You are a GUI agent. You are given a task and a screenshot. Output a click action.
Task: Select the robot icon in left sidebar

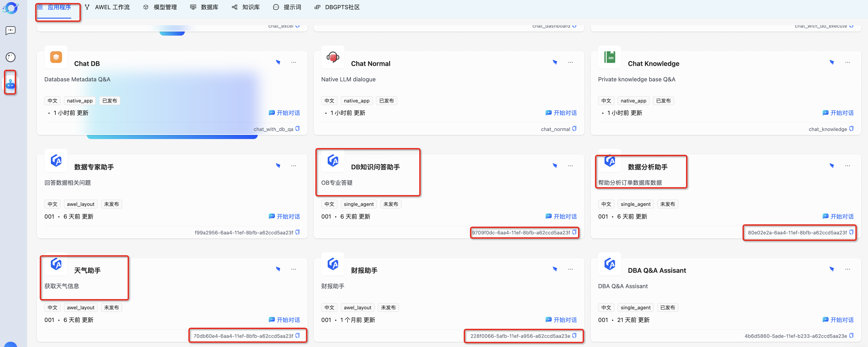point(10,83)
